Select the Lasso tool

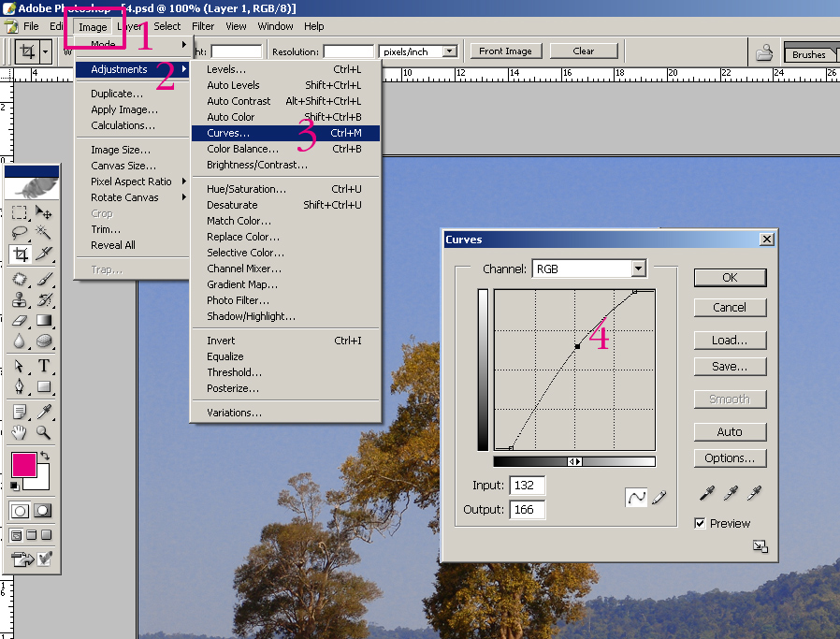[20, 233]
